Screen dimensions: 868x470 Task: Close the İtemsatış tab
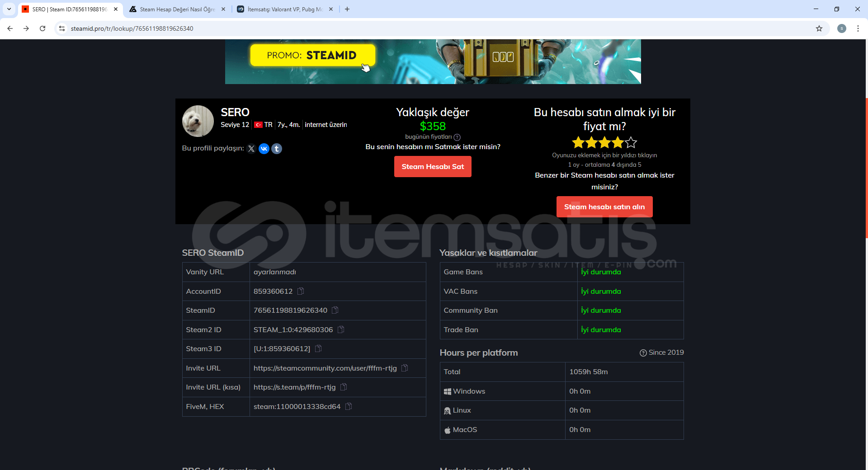click(331, 9)
